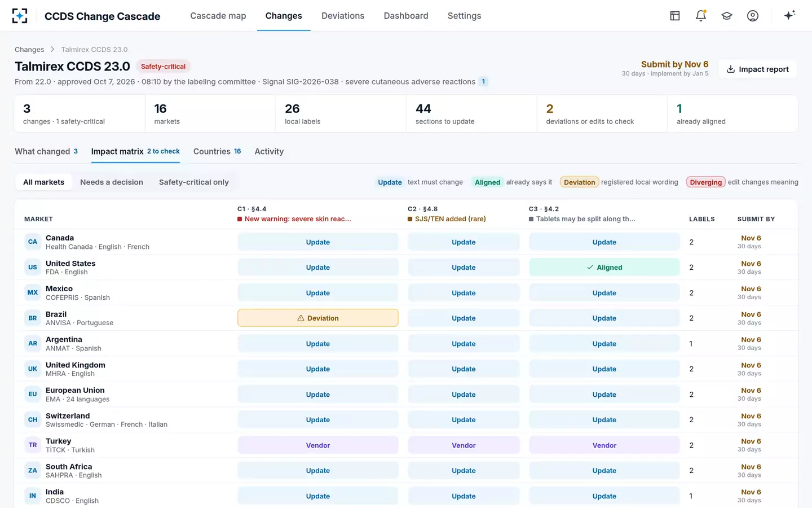Switch to the What changed tab
Screen dimensions: 812x508
coord(46,151)
